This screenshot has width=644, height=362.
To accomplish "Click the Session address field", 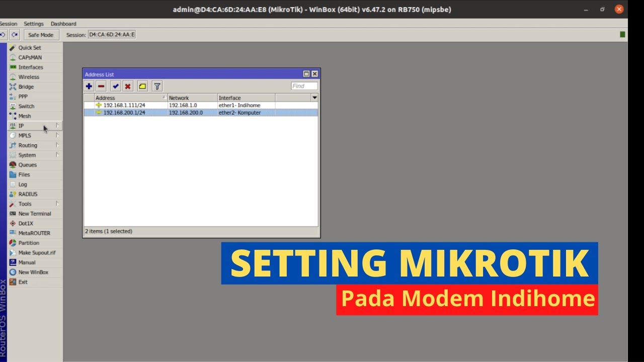I will click(x=112, y=35).
